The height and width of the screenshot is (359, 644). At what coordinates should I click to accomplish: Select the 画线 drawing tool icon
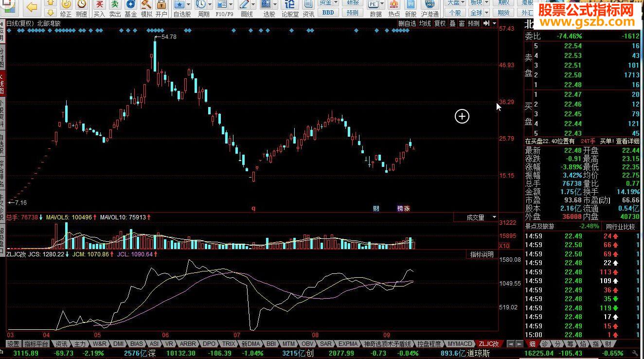click(x=247, y=9)
